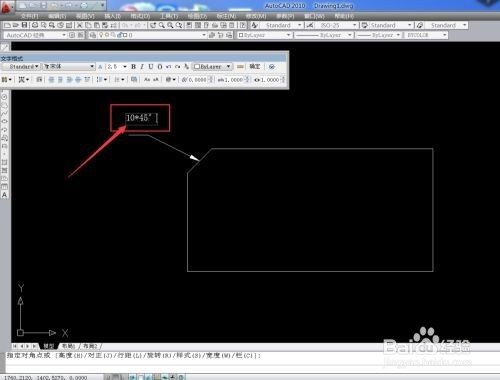Click into the 10*45° text editor box
This screenshot has width=500, height=380.
(x=141, y=118)
